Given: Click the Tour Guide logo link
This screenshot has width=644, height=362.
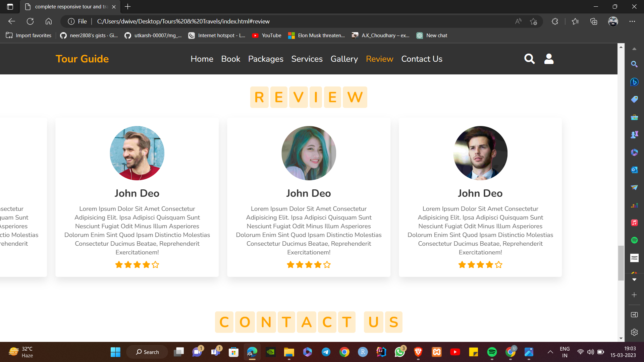Looking at the screenshot, I should [x=82, y=59].
